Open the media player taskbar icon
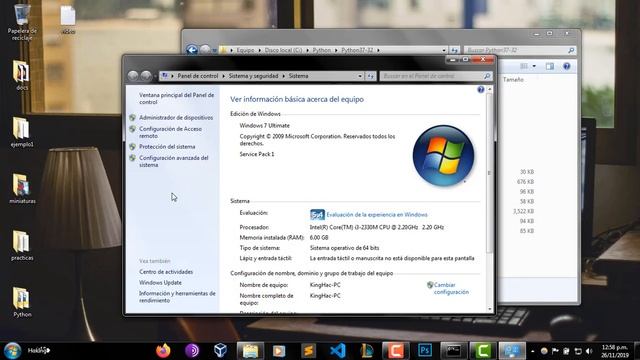Viewport: 640px width, 360px height. point(279,351)
